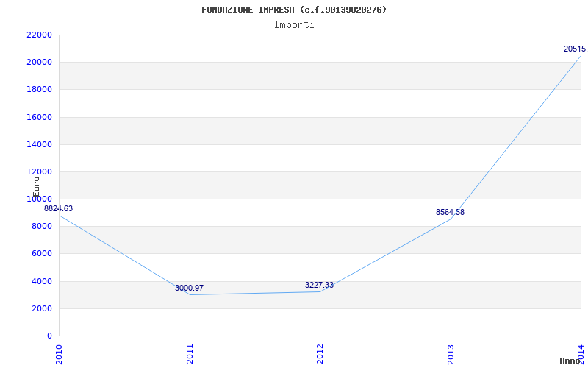Click the data label 3227.33

[319, 285]
